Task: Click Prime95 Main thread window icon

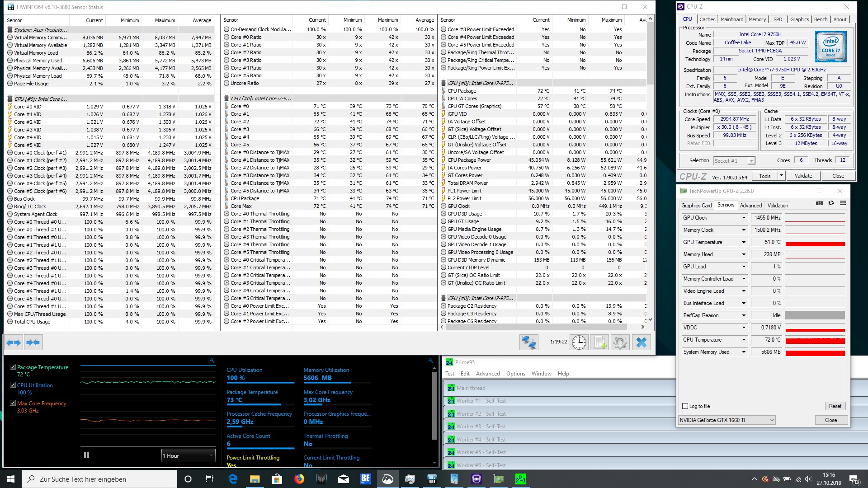Action: pyautogui.click(x=451, y=388)
